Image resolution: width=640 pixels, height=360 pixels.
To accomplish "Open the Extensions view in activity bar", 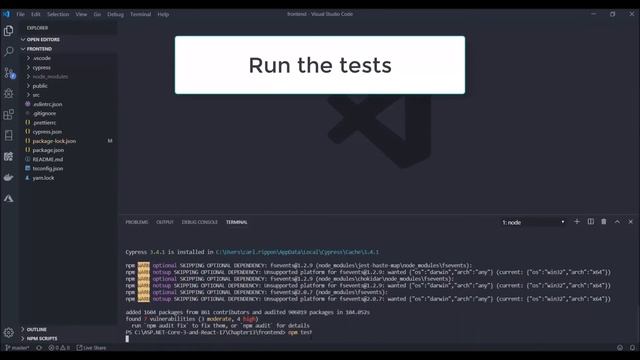I will click(9, 114).
